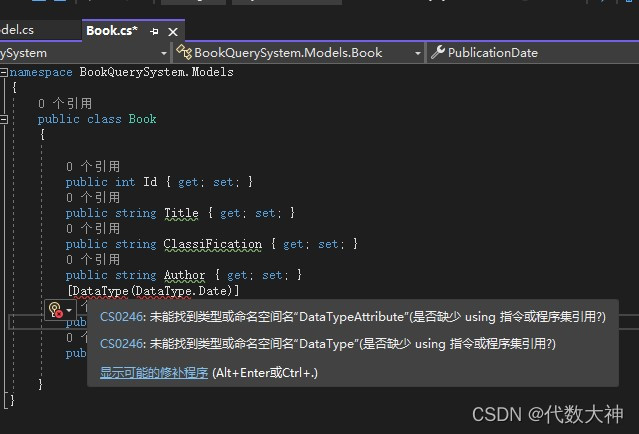The image size is (639, 434).
Task: Click the second CS0246 error code link for DataType
Action: tap(122, 344)
